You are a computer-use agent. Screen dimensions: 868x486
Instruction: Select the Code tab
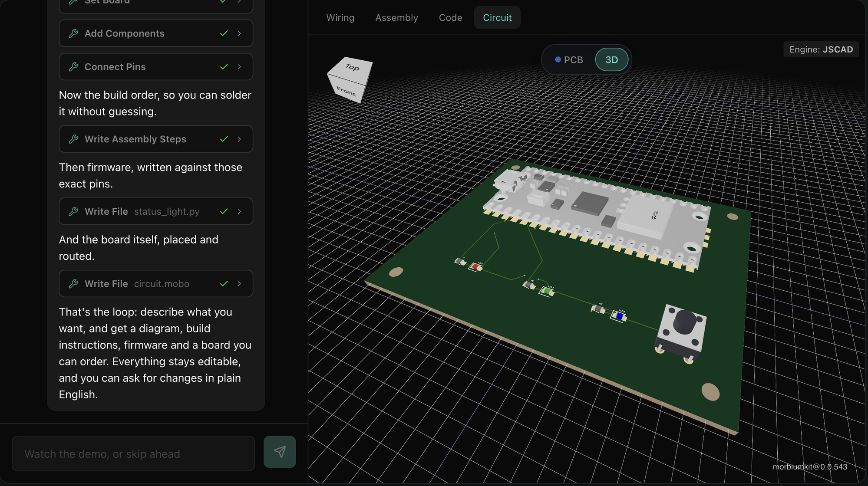pos(450,17)
